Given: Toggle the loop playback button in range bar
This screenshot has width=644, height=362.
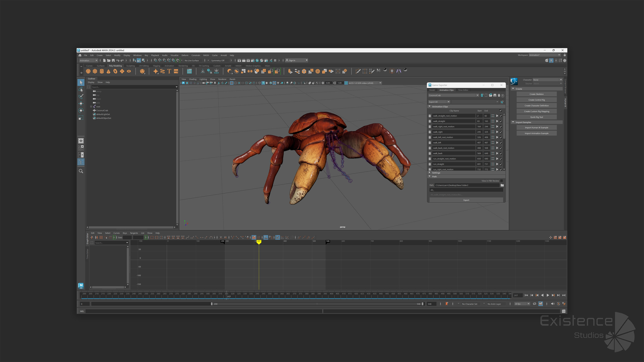Looking at the screenshot, I should [534, 304].
